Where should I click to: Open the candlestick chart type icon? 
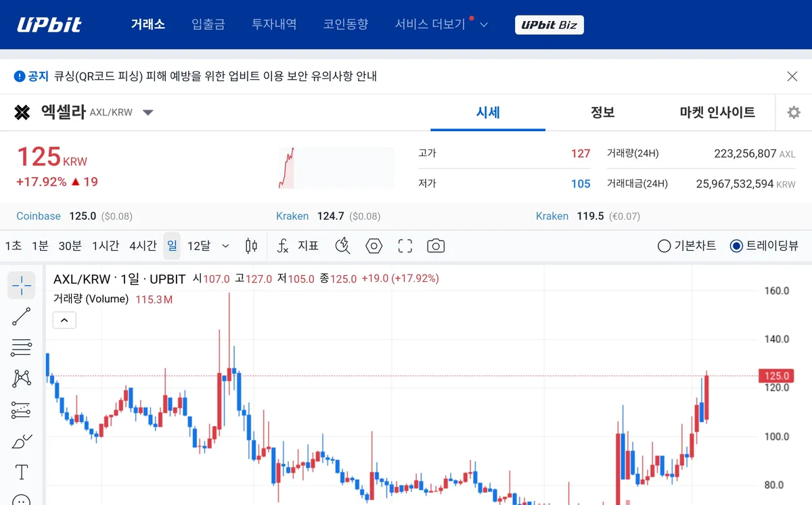click(x=251, y=246)
